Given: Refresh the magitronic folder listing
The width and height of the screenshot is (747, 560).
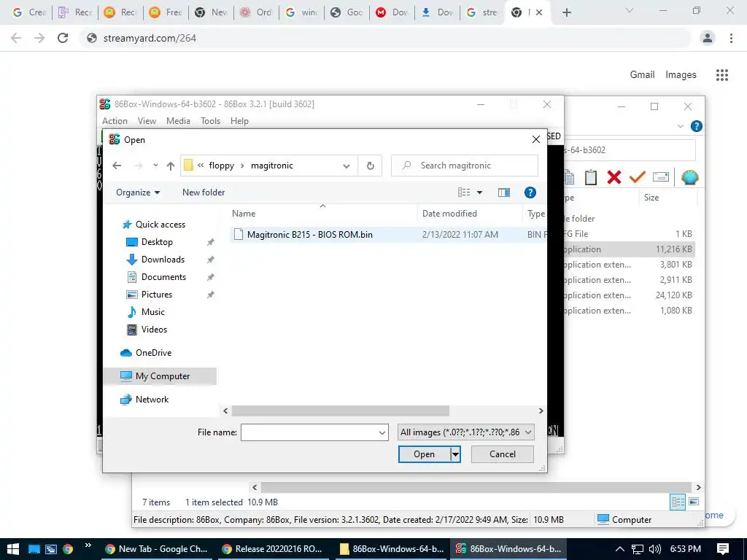Looking at the screenshot, I should [x=370, y=166].
